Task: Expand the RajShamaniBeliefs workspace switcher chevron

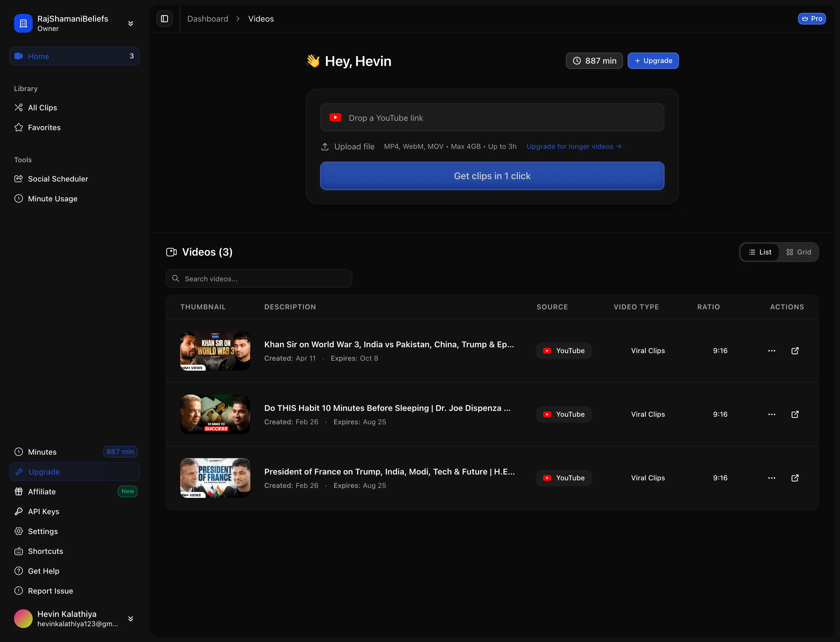Action: pos(131,23)
